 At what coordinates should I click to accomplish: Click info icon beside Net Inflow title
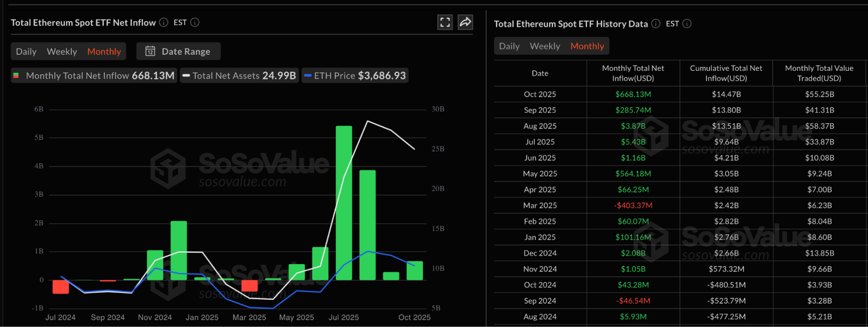click(x=164, y=22)
